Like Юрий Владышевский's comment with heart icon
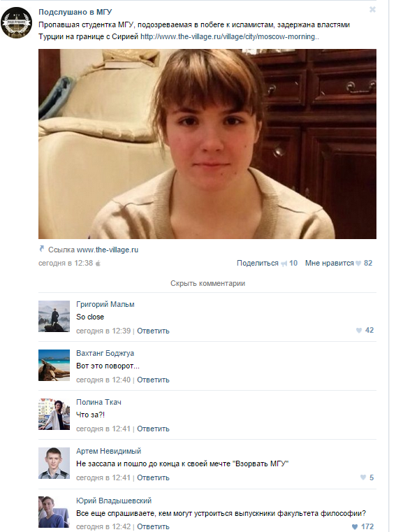The image size is (403, 532). [355, 526]
